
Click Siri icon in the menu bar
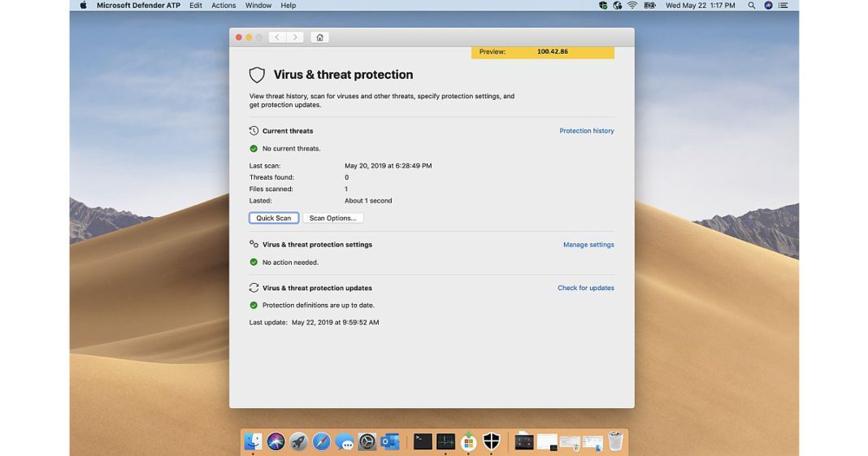coord(768,6)
